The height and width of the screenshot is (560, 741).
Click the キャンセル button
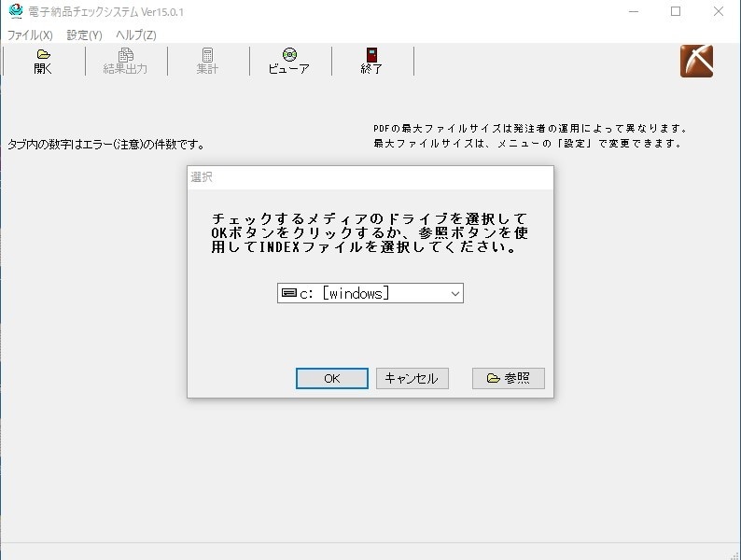pos(412,379)
